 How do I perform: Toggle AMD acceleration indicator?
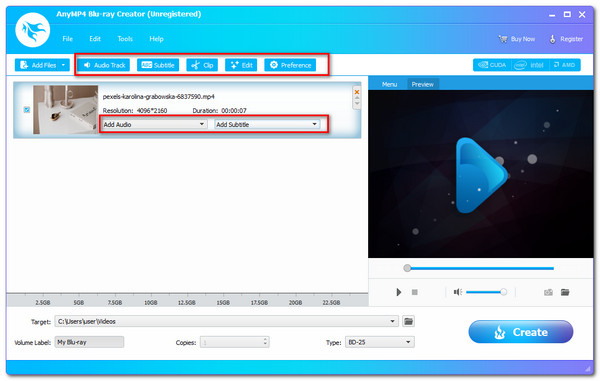pyautogui.click(x=564, y=65)
